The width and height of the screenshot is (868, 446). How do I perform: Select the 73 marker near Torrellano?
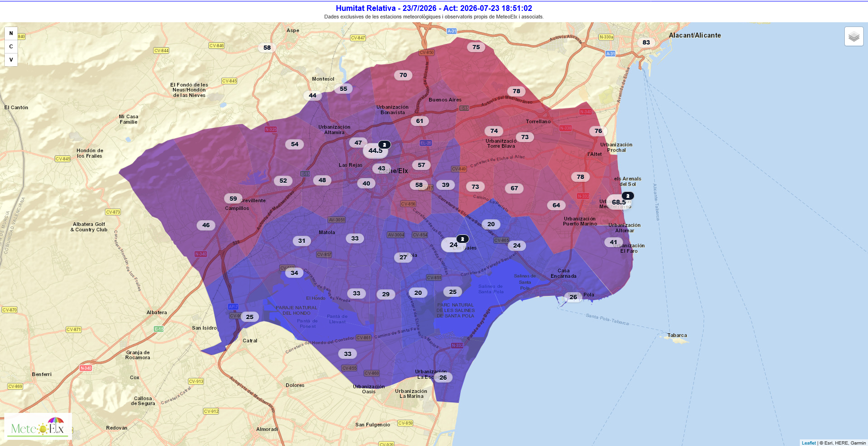[525, 137]
